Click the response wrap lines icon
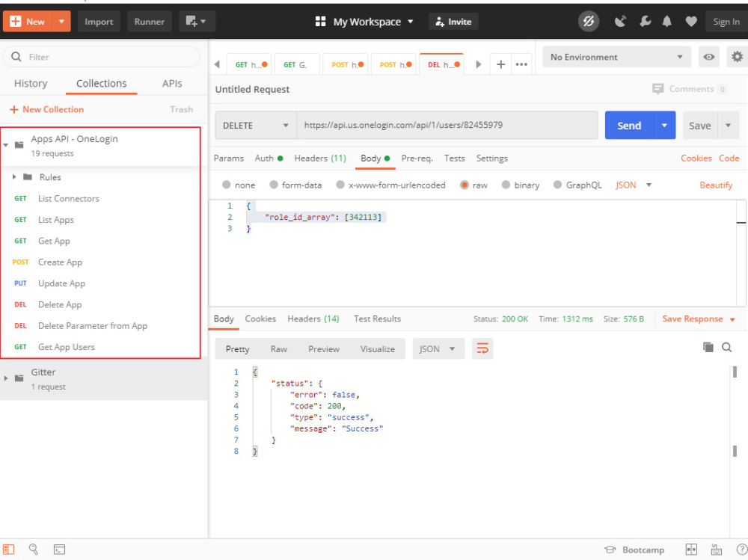 [482, 348]
